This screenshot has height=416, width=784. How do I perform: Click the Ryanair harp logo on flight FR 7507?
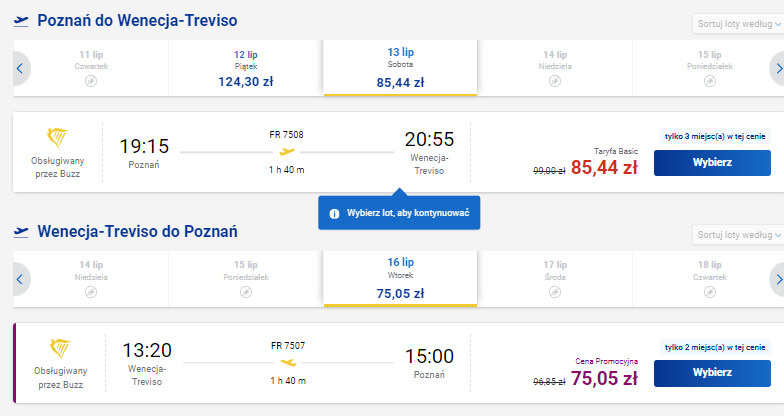(x=60, y=348)
